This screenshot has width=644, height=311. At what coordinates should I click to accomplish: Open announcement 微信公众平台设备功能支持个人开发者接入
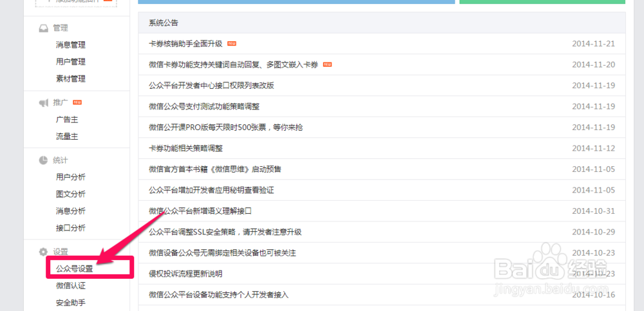tap(219, 294)
